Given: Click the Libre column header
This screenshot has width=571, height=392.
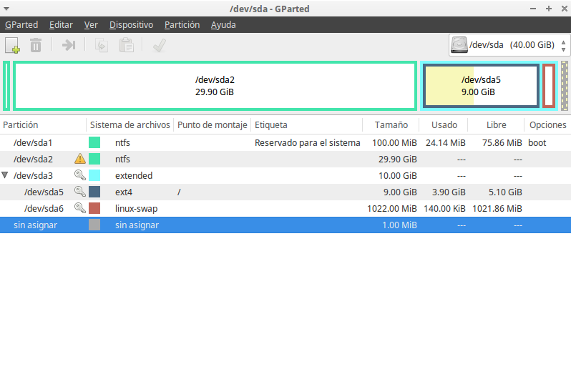Looking at the screenshot, I should [496, 125].
